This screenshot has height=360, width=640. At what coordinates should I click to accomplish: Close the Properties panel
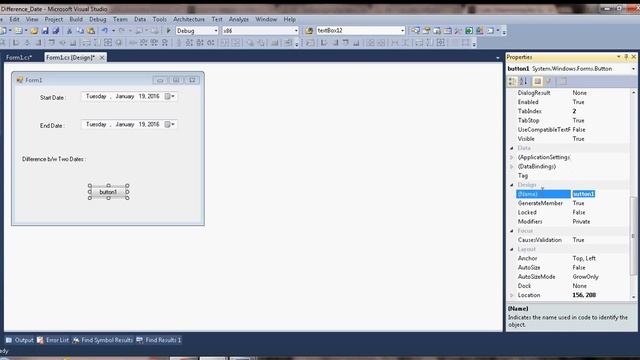coord(633,57)
